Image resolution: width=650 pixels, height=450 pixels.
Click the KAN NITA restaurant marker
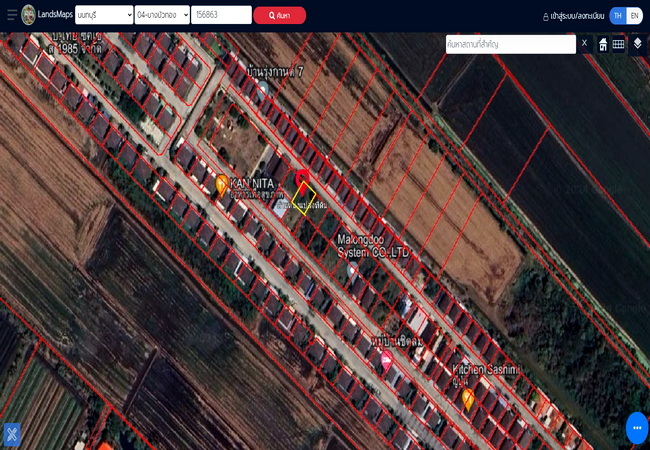pos(222,185)
